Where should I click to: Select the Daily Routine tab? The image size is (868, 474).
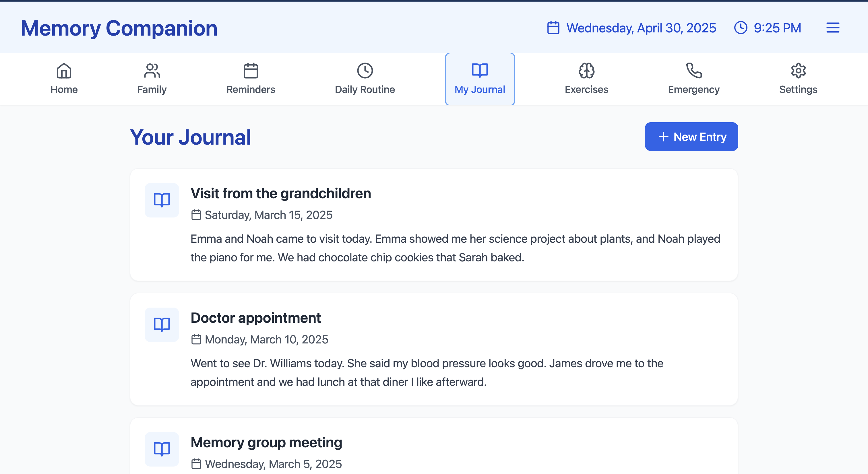[365, 79]
